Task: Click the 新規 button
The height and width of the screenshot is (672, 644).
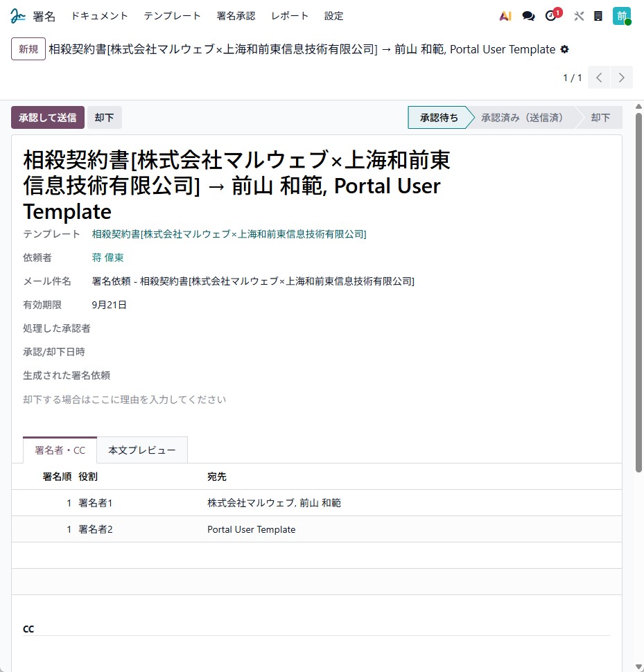Action: coord(28,49)
